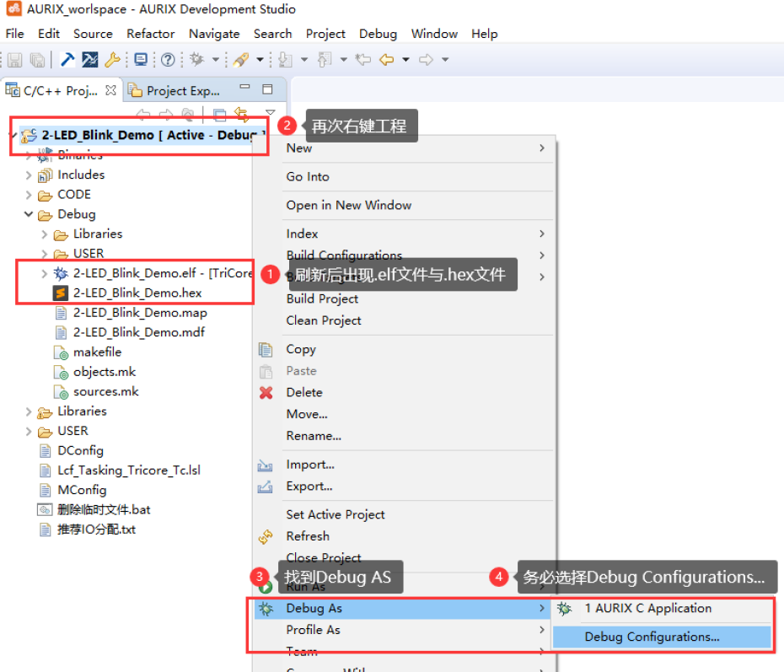Viewport: 784px width, 672px height.
Task: Open the File menu
Action: tap(14, 34)
